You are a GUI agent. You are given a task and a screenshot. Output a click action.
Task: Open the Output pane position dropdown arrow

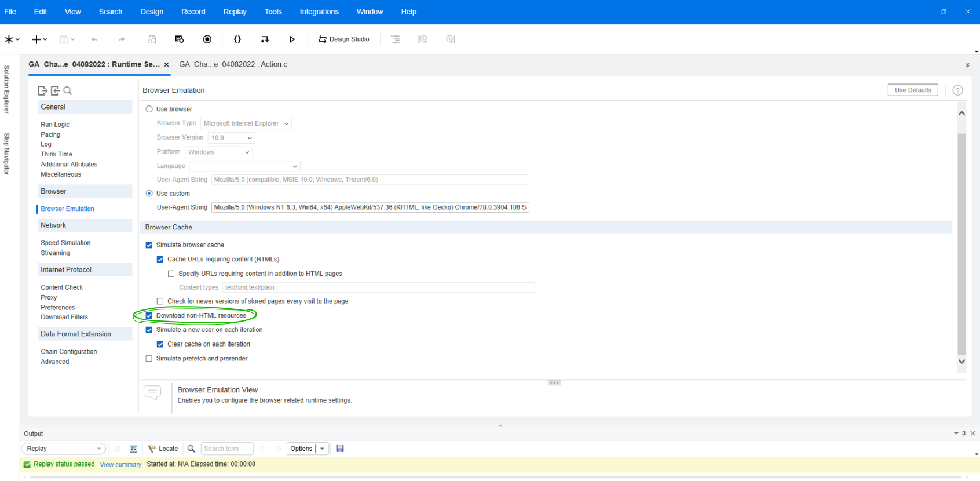click(x=956, y=433)
